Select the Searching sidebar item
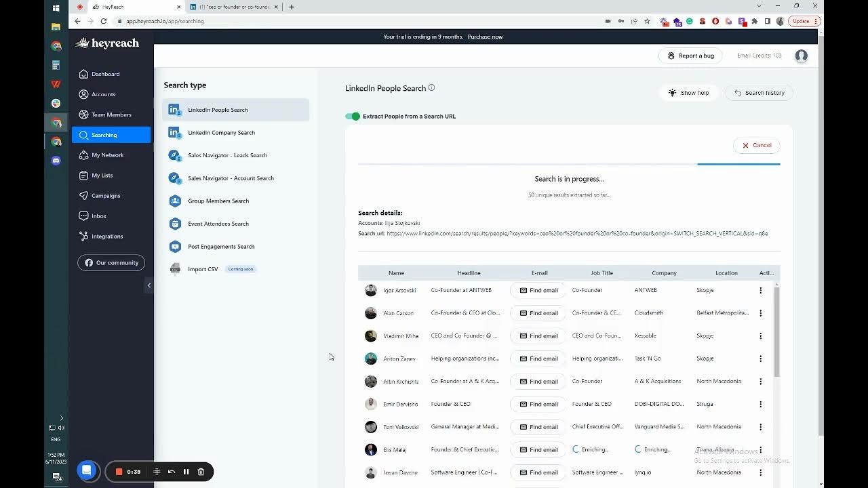Screen dimensions: 868x488 (111, 135)
